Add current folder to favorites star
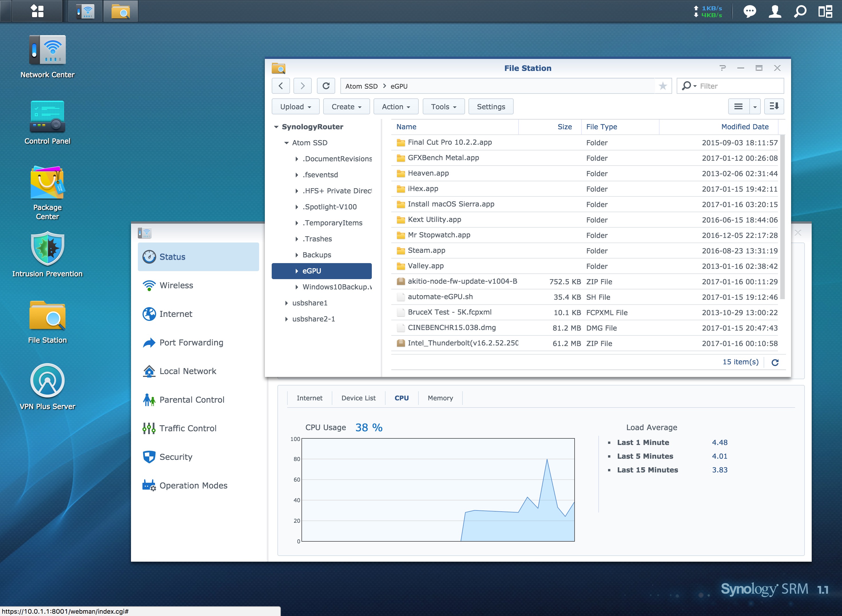The width and height of the screenshot is (842, 616). [x=663, y=86]
